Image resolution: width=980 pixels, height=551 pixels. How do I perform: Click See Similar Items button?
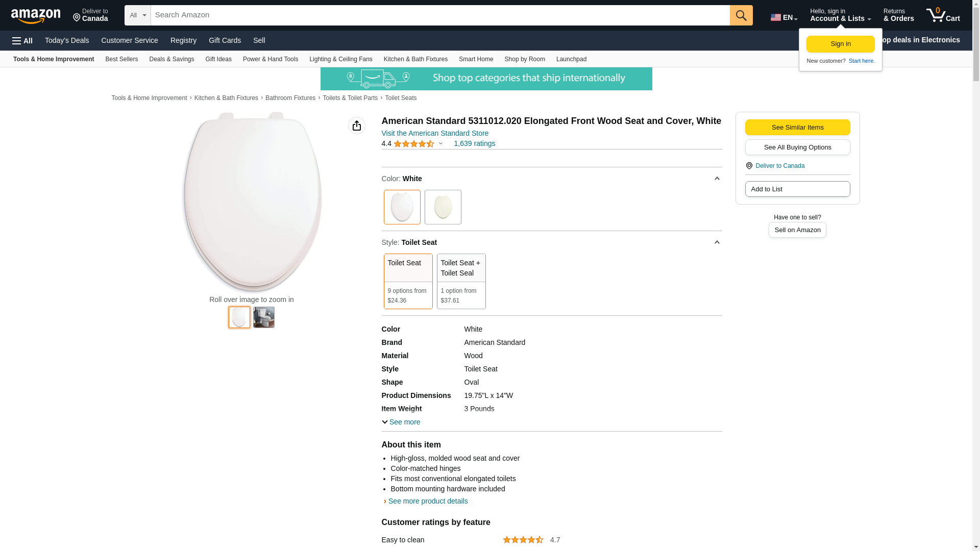coord(797,128)
